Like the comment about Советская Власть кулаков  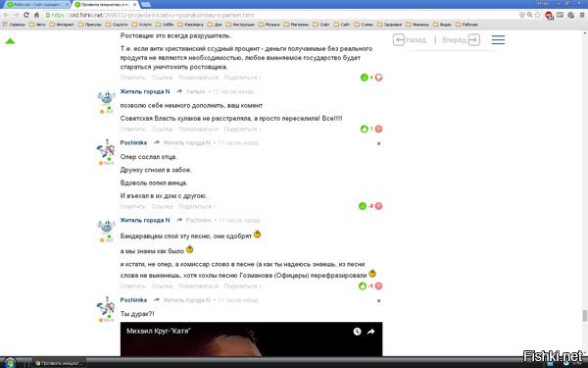point(364,129)
